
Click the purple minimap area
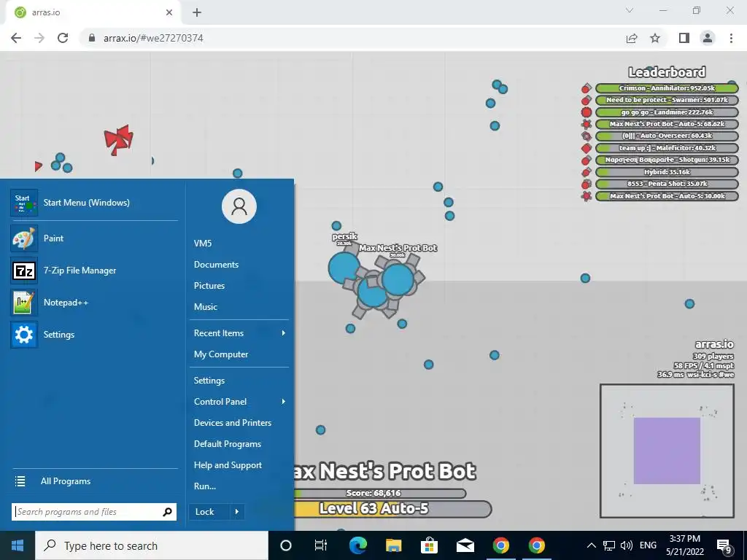(667, 451)
